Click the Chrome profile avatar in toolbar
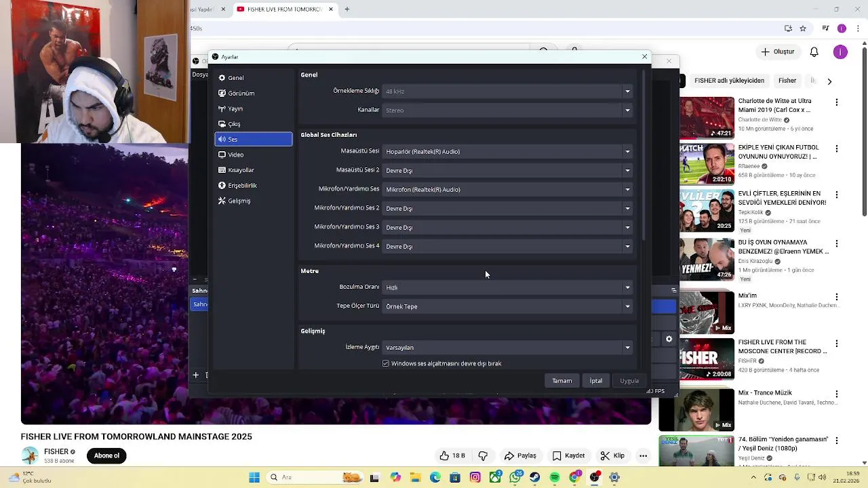 [842, 28]
